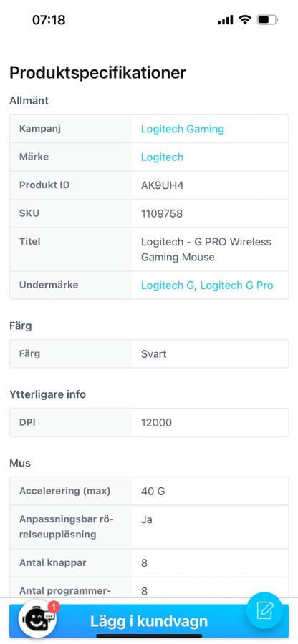Viewport: 298px width, 644px height.
Task: Select the Produkt ID value AK9UH4
Action: [162, 185]
